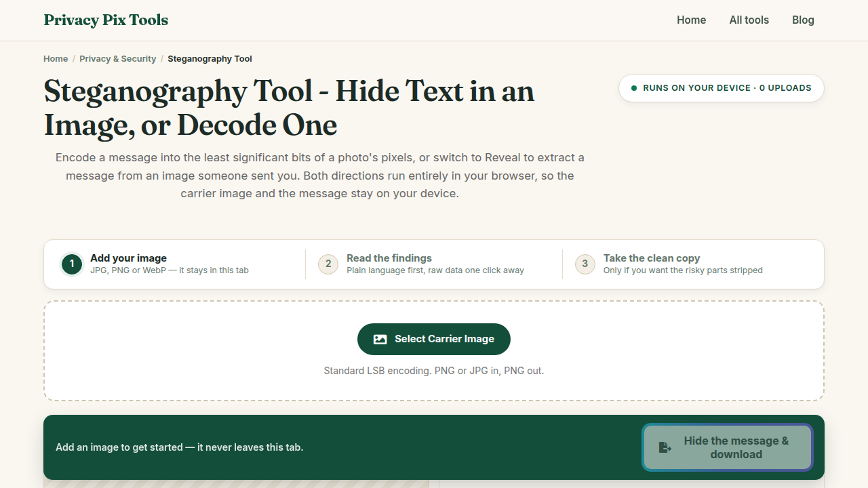Click the dashed carrier image drop zone

point(434,351)
